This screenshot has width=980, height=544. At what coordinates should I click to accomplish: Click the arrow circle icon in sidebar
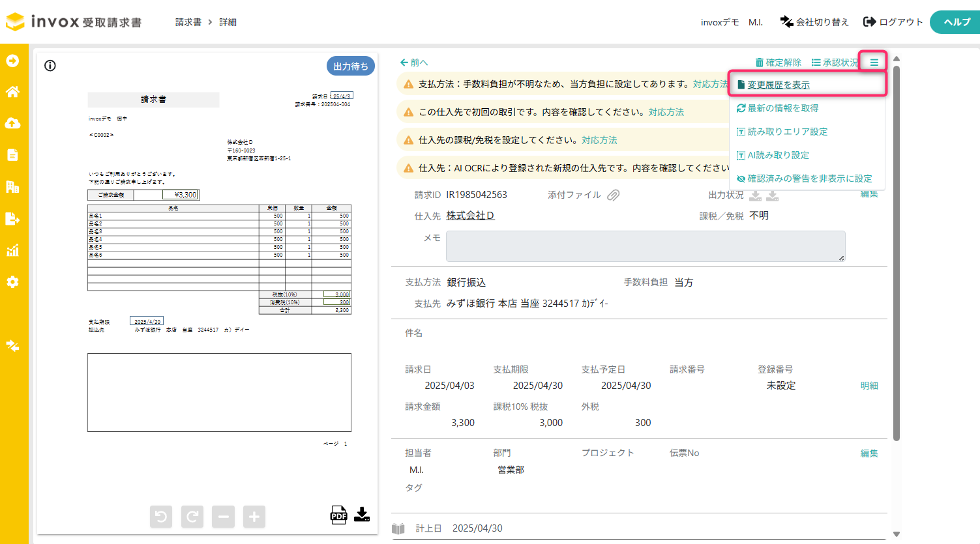click(12, 61)
